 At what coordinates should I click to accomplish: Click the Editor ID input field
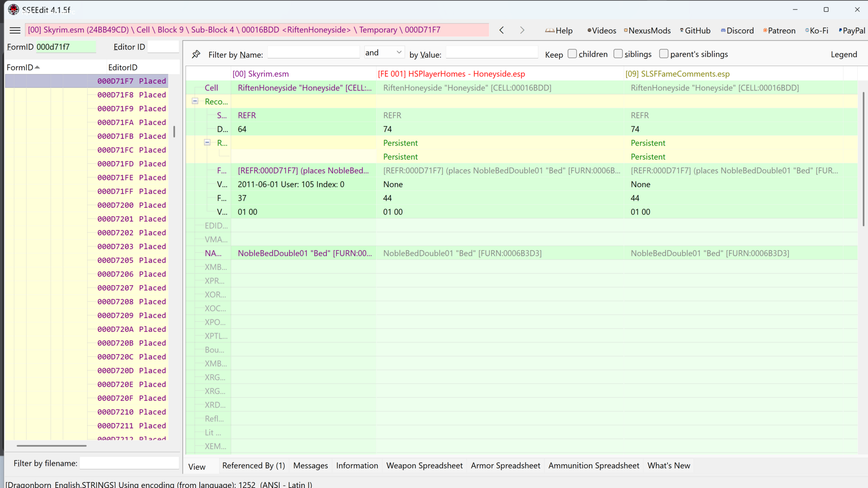163,47
